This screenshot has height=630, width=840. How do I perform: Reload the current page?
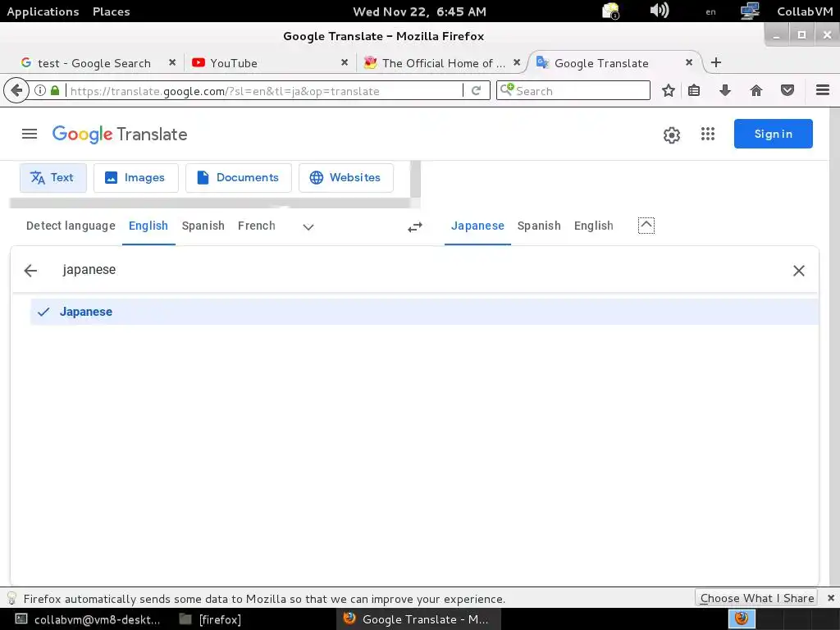476,90
